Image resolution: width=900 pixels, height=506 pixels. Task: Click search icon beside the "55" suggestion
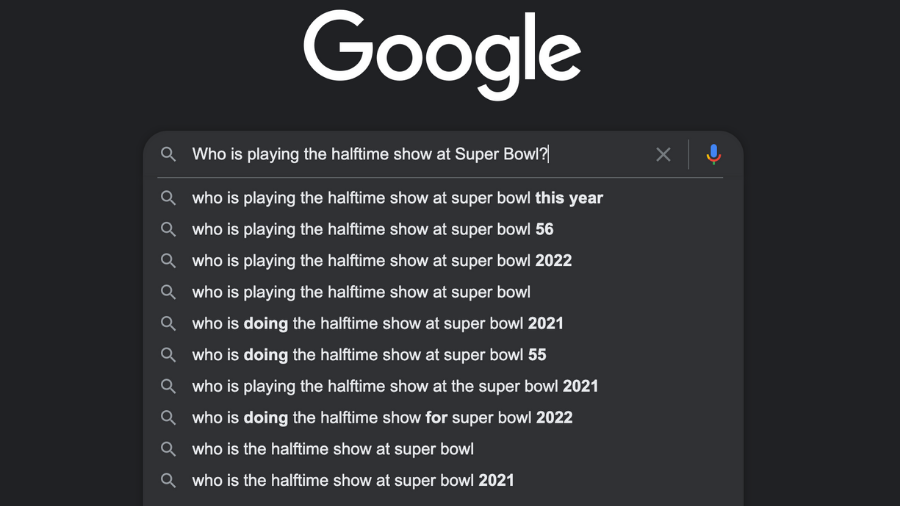169,355
